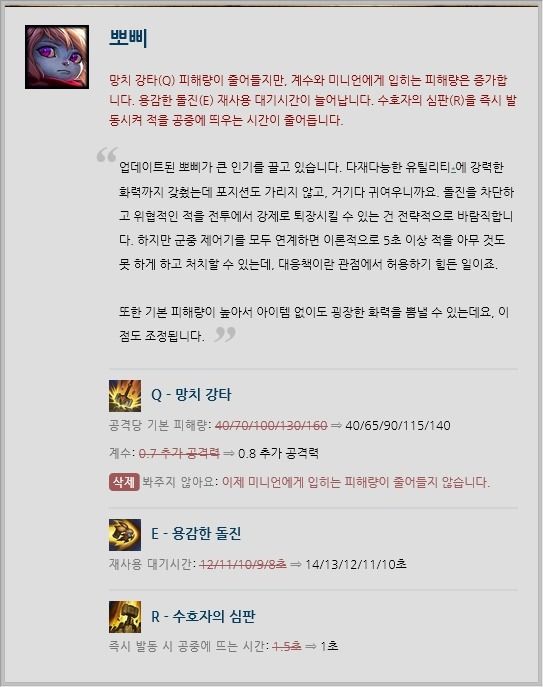Screen dimensions: 543x687
Task: Click the E - 용감한 돌진 heading
Action: [196, 533]
